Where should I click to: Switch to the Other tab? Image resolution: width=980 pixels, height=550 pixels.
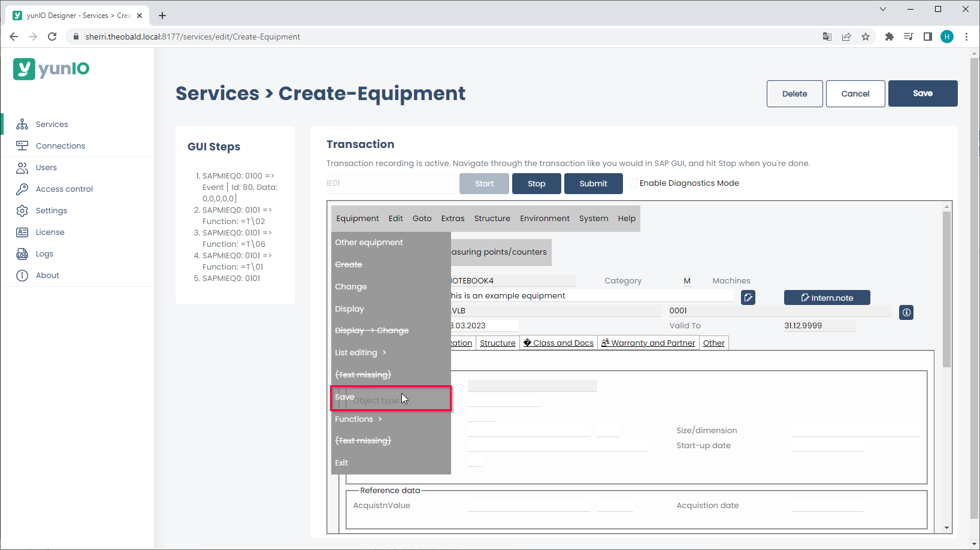point(713,343)
